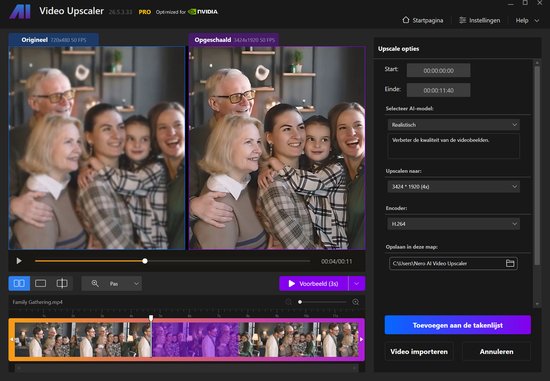This screenshot has width=550, height=381.
Task: Switch to split slider comparison view
Action: (x=62, y=283)
